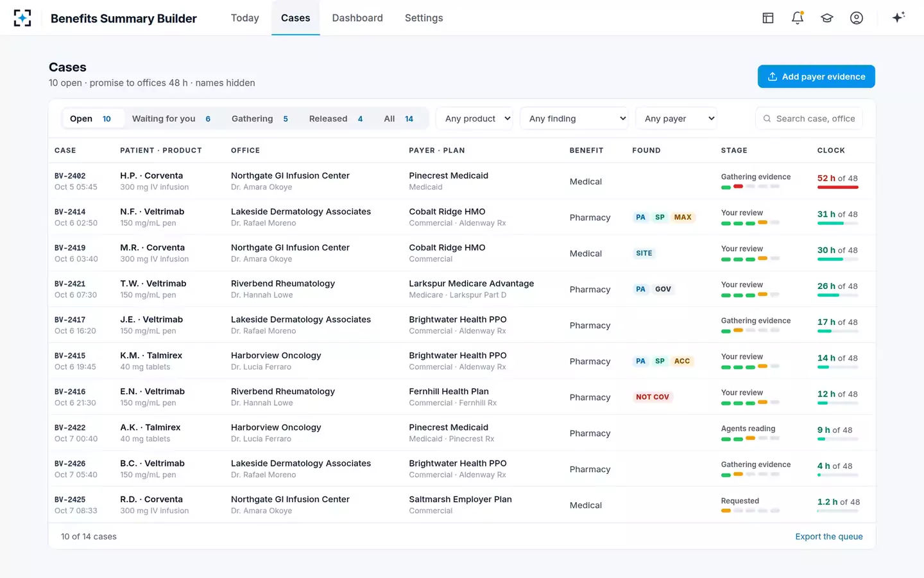Open the Any payer dropdown
924x578 pixels.
tap(676, 119)
